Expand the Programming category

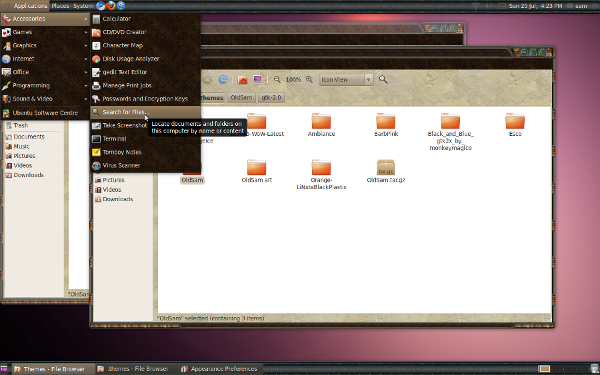tap(45, 85)
